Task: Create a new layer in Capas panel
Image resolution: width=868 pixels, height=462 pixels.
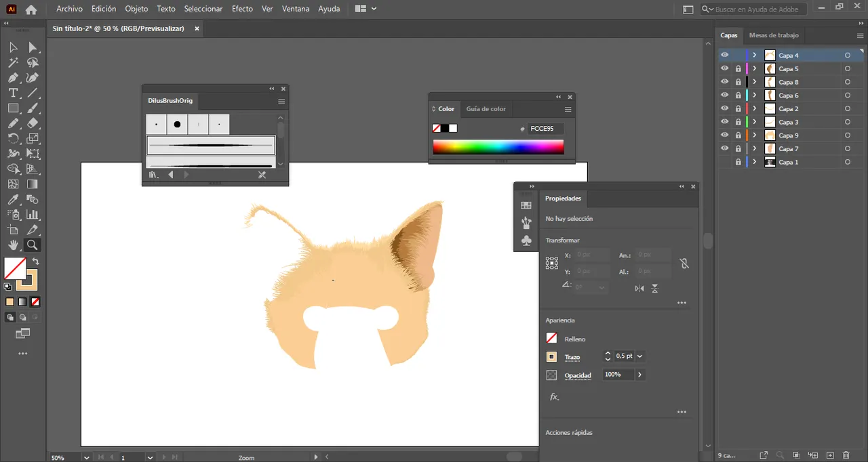Action: tap(829, 456)
